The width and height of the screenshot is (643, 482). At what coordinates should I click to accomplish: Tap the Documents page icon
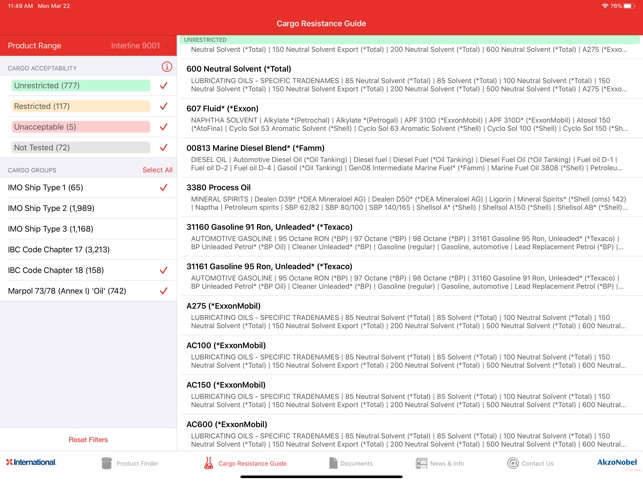pyautogui.click(x=333, y=463)
